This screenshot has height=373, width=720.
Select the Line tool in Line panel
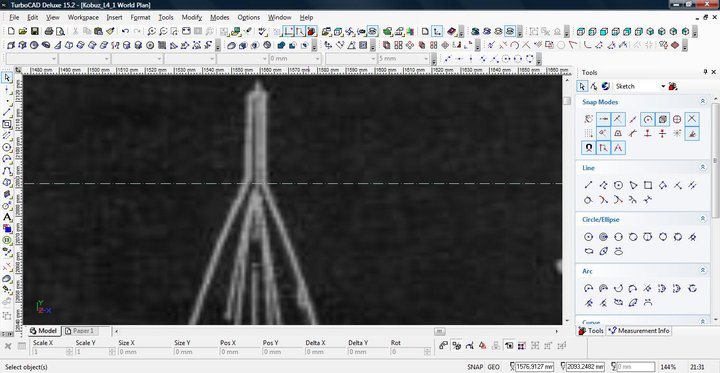pyautogui.click(x=588, y=186)
